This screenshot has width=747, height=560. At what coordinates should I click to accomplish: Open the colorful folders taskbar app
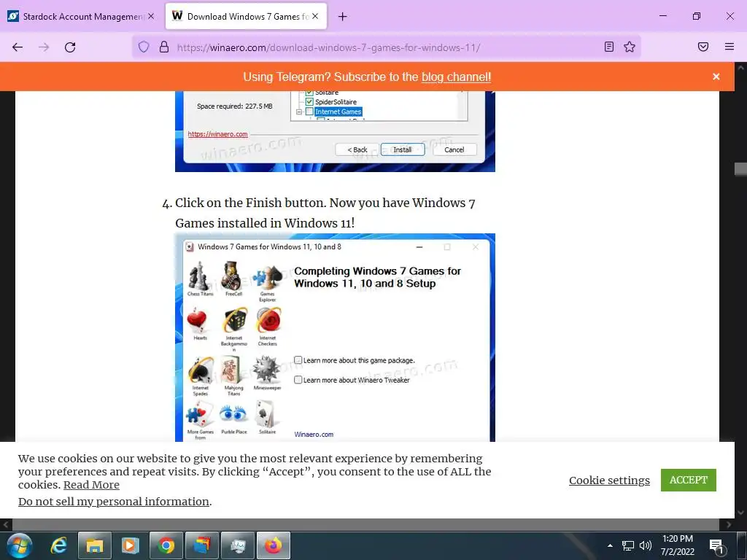[x=202, y=545]
